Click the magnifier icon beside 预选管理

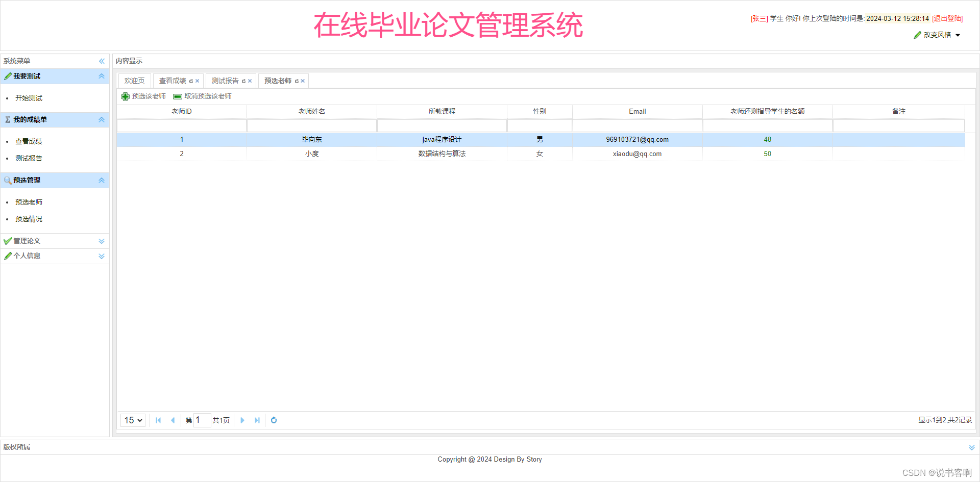click(8, 180)
